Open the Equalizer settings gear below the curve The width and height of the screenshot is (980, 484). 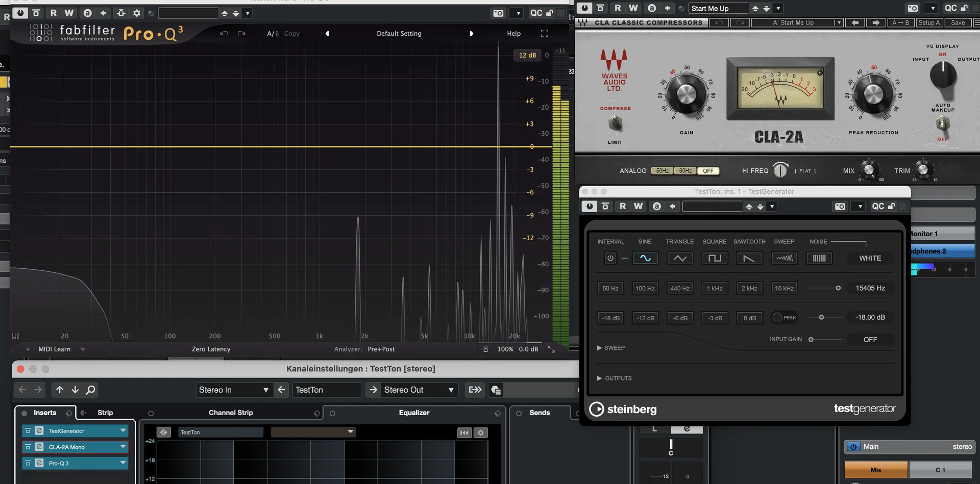point(480,432)
